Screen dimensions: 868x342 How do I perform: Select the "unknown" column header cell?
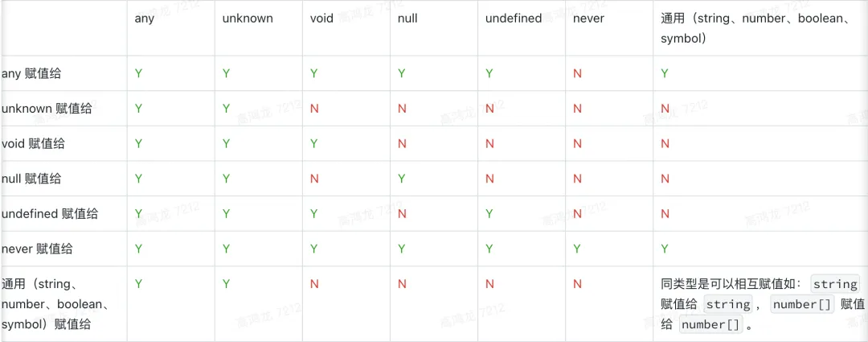pyautogui.click(x=248, y=19)
